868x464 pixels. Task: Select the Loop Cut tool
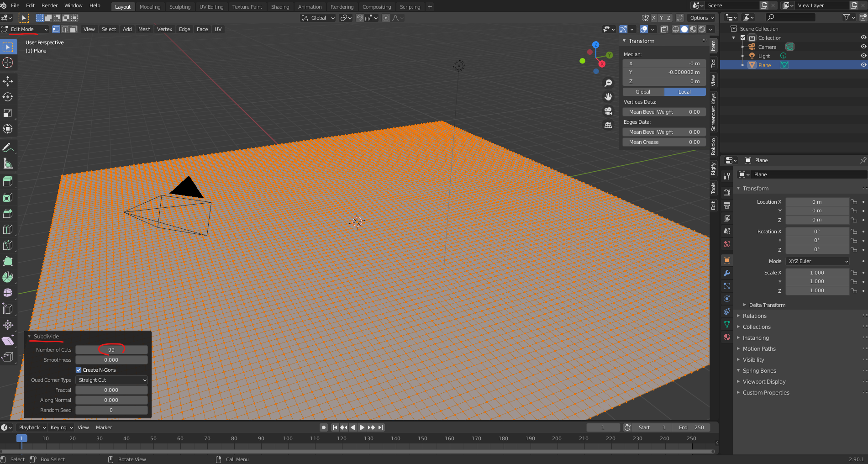(8, 230)
